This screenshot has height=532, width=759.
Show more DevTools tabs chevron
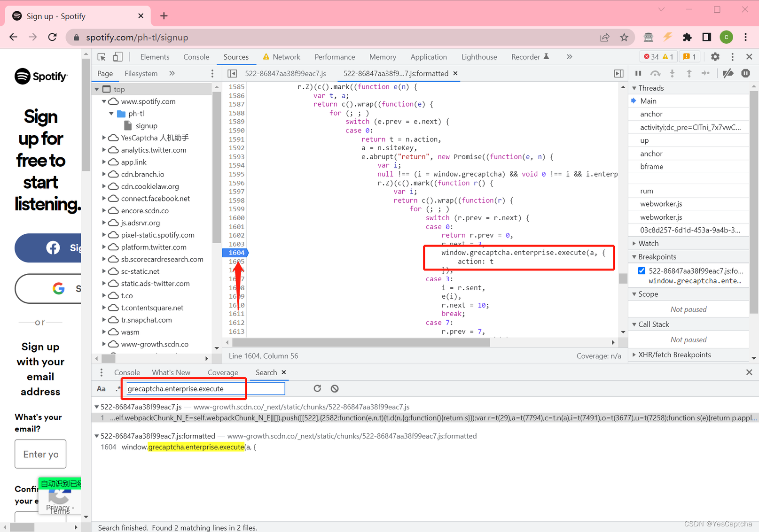click(x=569, y=57)
